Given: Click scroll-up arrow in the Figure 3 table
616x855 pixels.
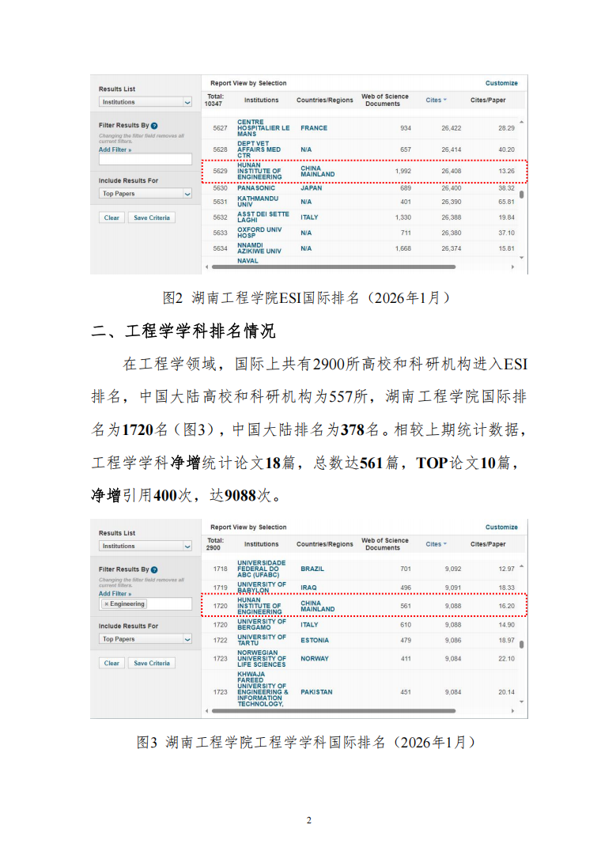Looking at the screenshot, I should [521, 566].
